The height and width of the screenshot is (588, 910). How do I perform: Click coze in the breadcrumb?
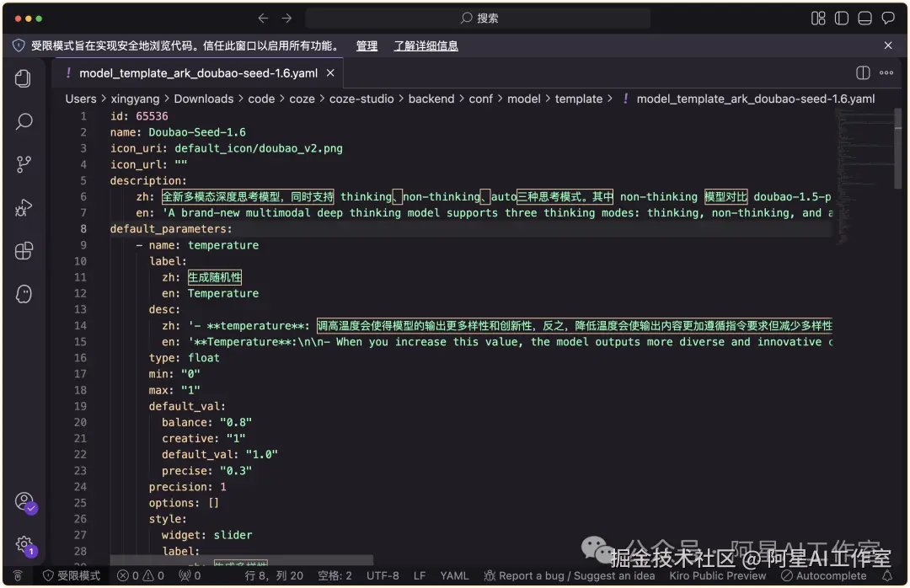(302, 99)
